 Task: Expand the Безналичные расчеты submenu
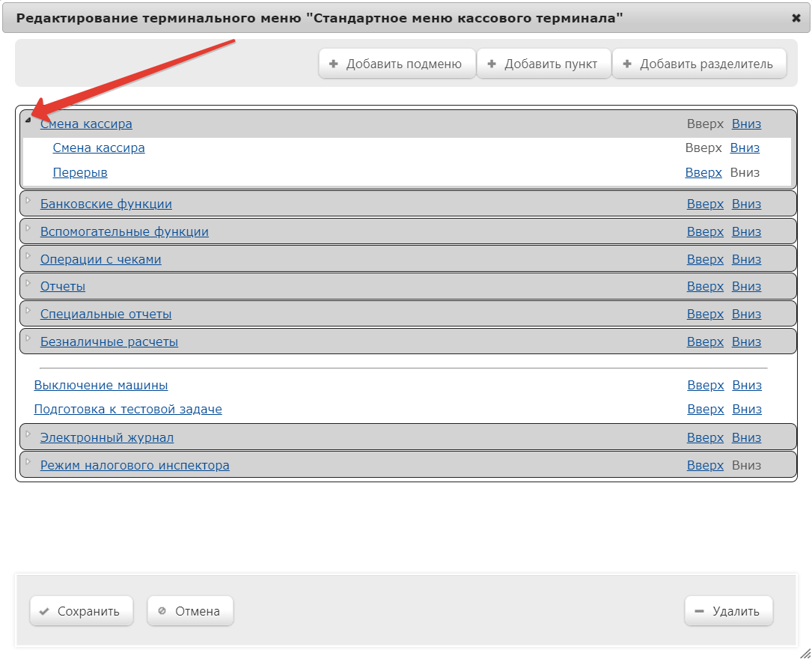(x=28, y=338)
